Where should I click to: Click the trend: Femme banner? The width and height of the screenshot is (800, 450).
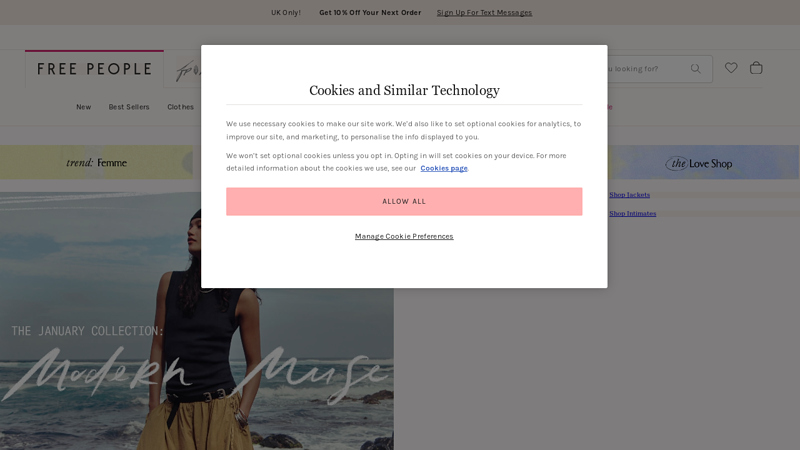coord(96,162)
